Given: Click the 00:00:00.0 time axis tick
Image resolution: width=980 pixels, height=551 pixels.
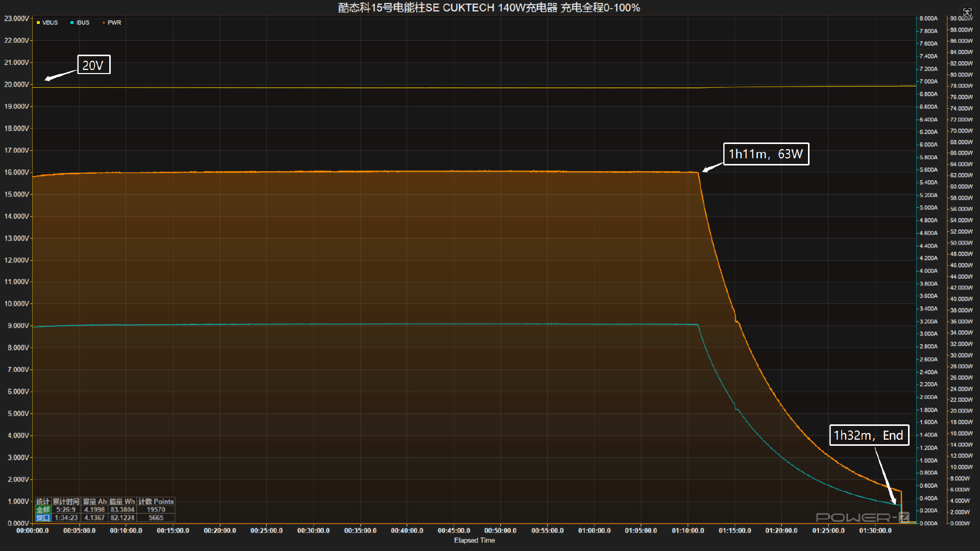Looking at the screenshot, I should [33, 531].
